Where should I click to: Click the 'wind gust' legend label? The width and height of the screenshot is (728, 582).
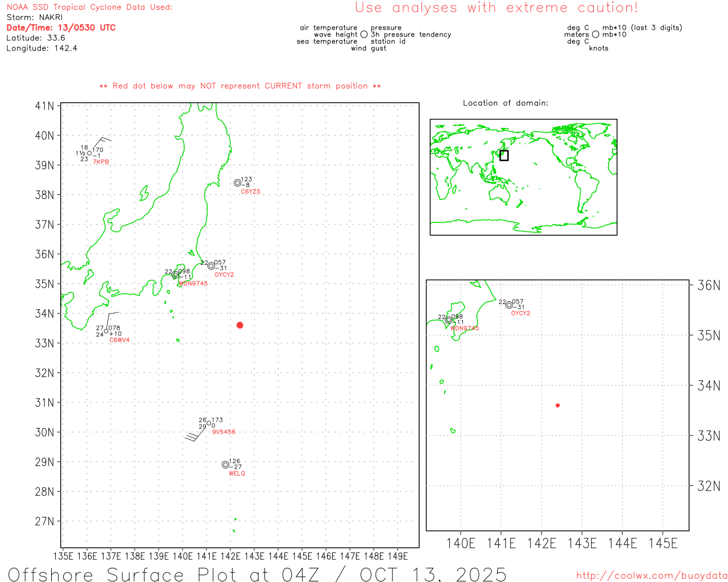click(369, 48)
